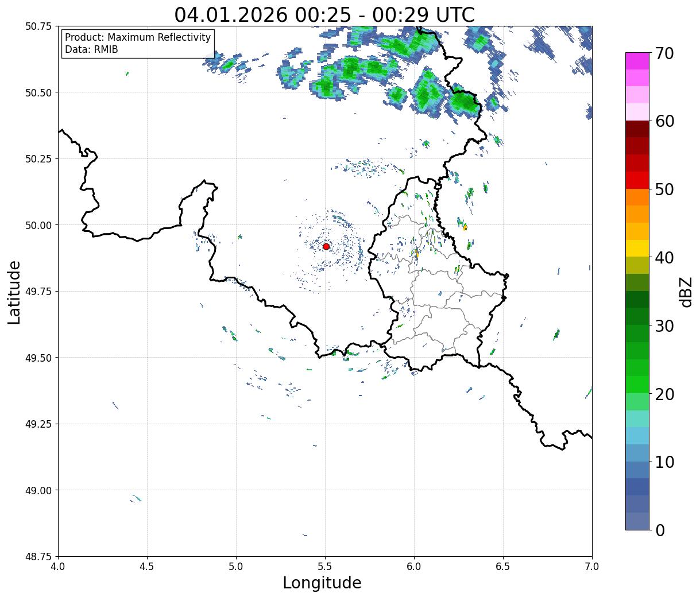Click the bright red swatch at 50 dBZ
This screenshot has width=700, height=597.
(x=637, y=180)
